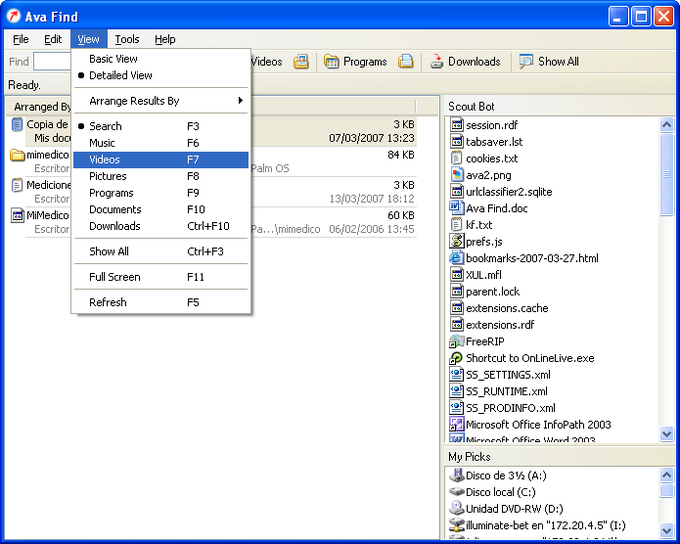Select the Detailed View option

161,75
